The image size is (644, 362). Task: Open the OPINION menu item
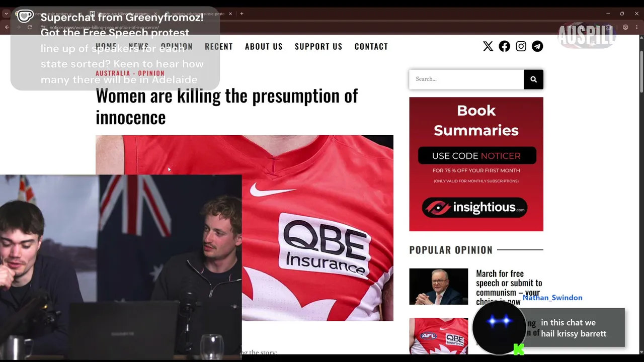(x=177, y=46)
